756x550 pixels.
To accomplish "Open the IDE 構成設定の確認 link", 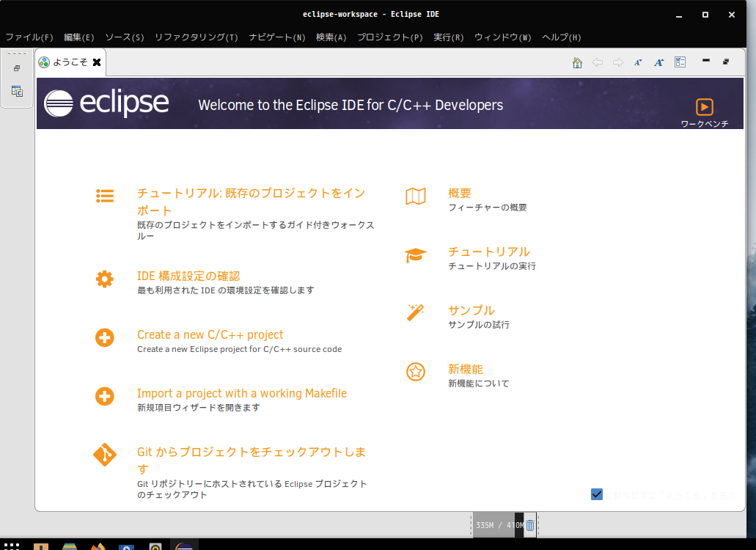I will coord(188,276).
